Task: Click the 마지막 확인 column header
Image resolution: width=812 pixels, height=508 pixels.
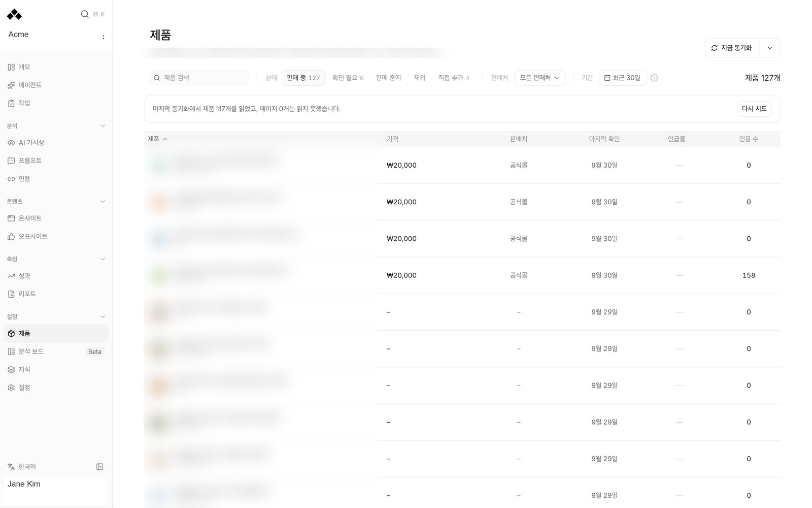Action: point(604,139)
